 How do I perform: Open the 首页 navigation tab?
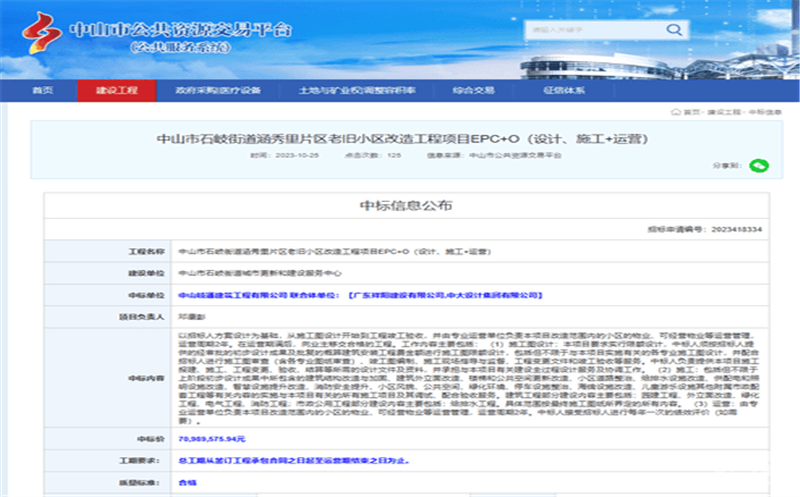[x=41, y=90]
